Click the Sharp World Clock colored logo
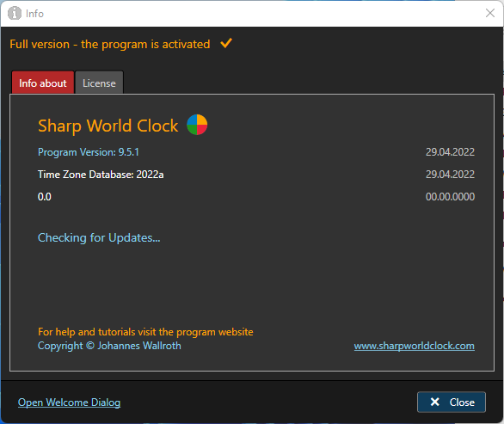 coord(197,125)
